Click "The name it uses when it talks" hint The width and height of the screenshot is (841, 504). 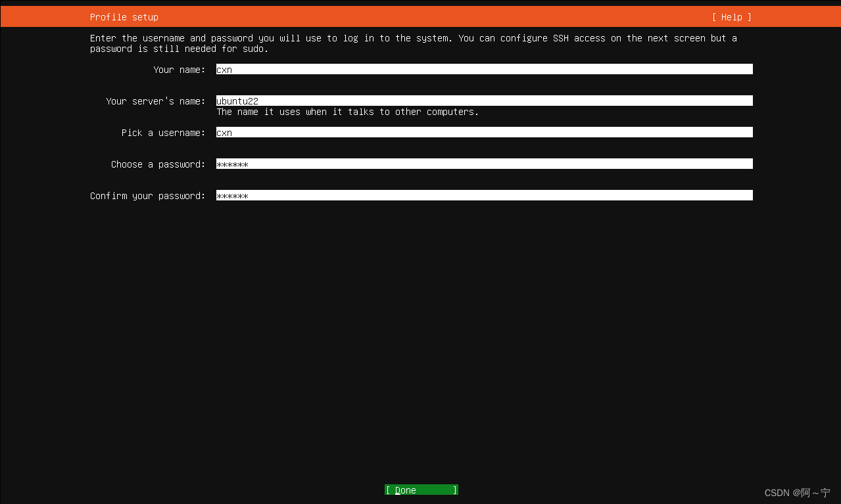348,112
